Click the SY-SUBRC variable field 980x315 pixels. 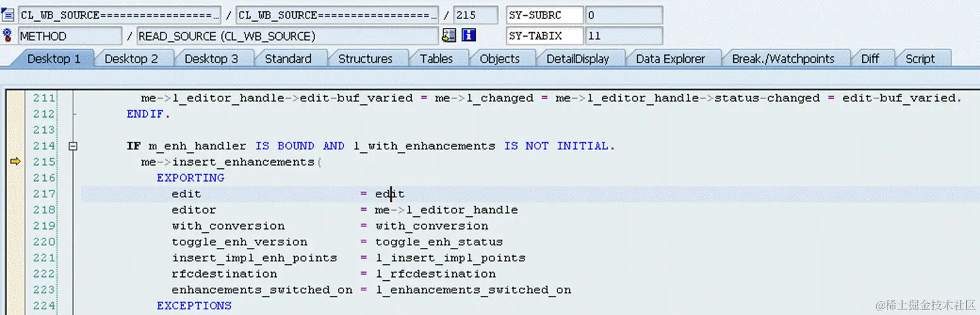(544, 15)
